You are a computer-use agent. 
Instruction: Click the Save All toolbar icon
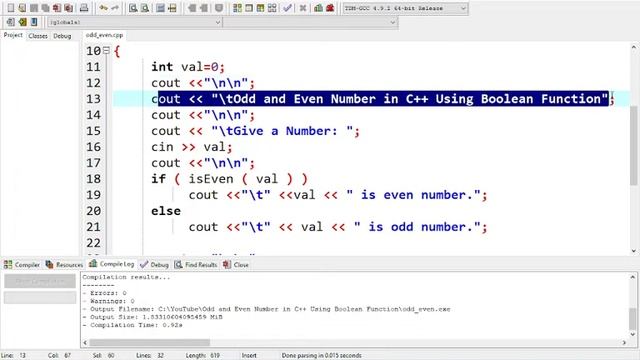45,8
